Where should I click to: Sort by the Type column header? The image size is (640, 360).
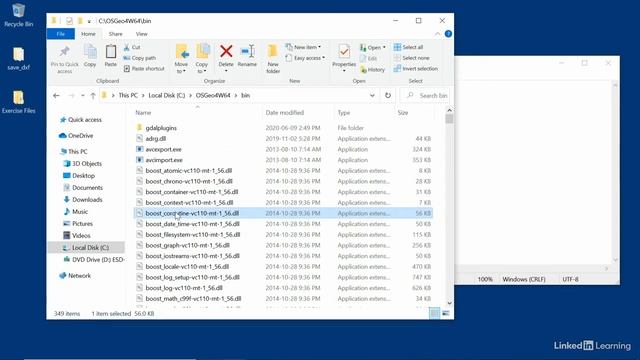click(344, 113)
